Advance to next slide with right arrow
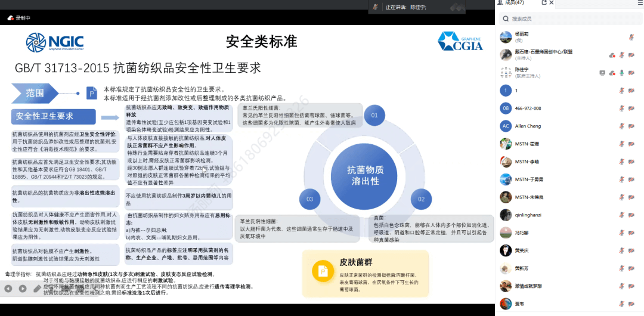 pos(23,289)
